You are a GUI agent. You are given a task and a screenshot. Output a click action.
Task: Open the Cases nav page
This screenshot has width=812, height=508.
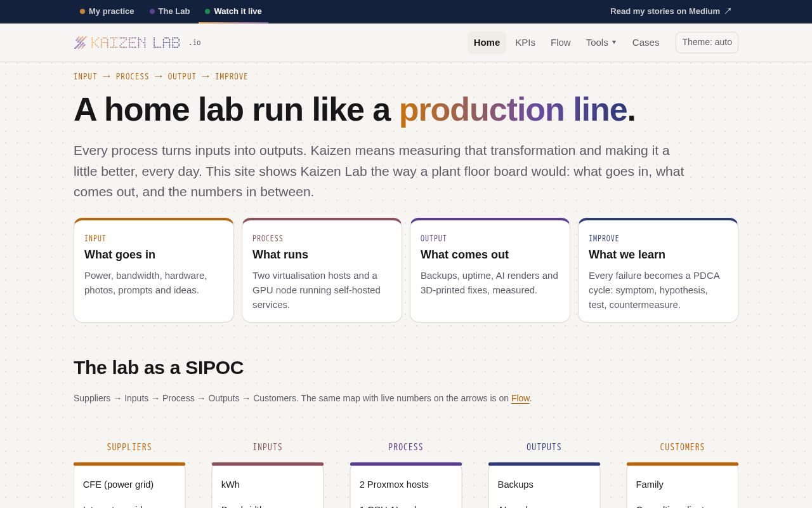coord(646,43)
